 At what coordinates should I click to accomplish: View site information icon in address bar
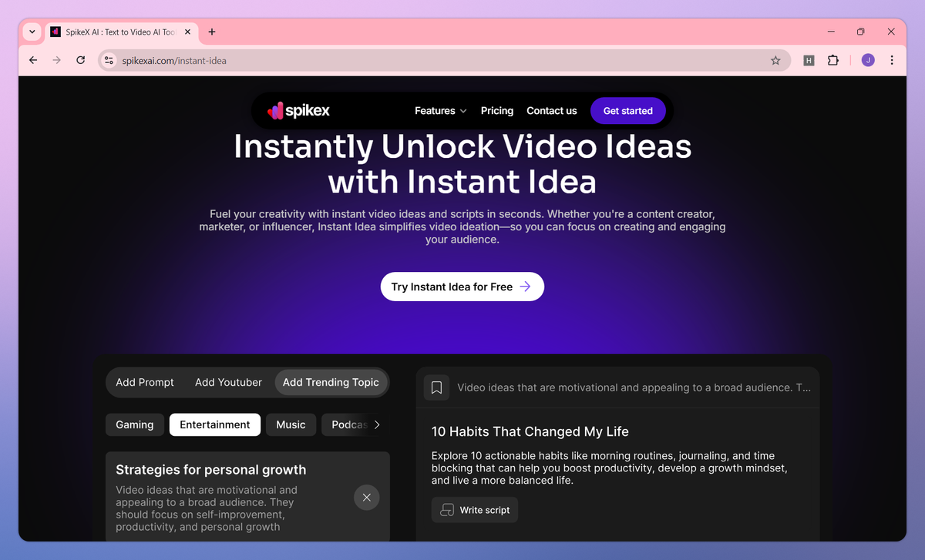point(109,60)
